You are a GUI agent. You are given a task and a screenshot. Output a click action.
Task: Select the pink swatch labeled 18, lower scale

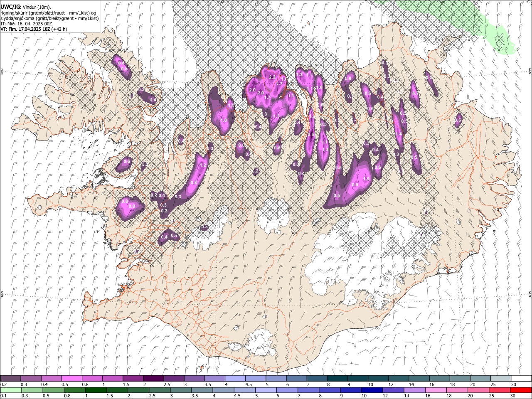tap(457, 390)
